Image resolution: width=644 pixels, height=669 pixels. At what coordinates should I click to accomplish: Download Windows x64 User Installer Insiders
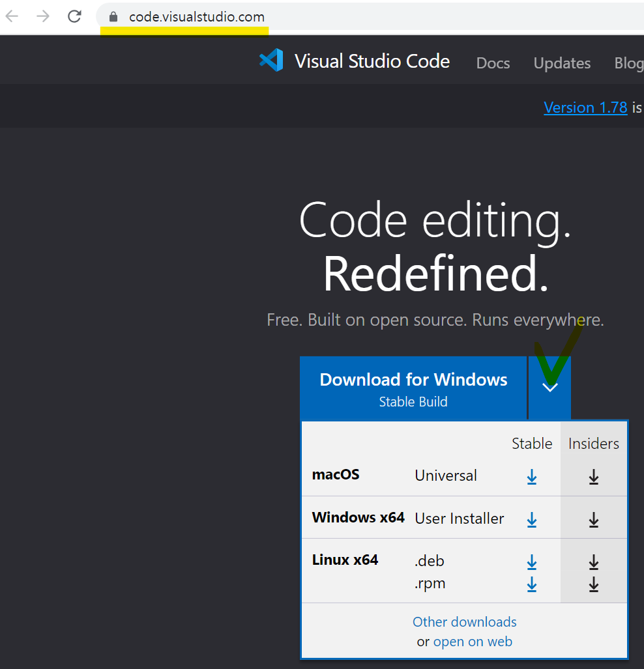click(x=594, y=520)
